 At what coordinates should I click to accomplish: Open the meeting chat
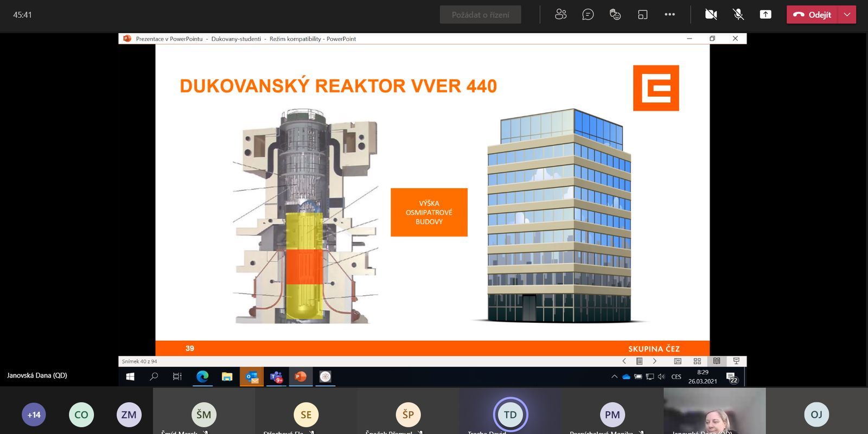(x=588, y=15)
